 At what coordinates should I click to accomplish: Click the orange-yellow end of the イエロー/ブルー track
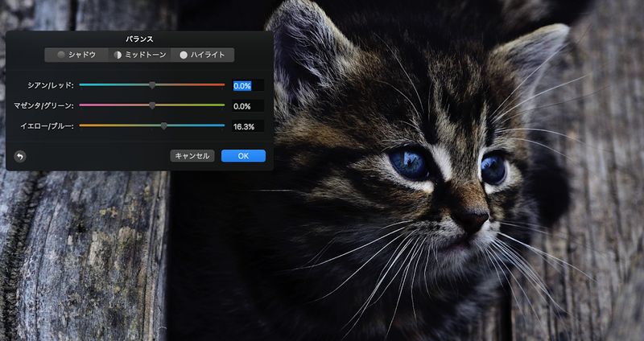(x=83, y=126)
